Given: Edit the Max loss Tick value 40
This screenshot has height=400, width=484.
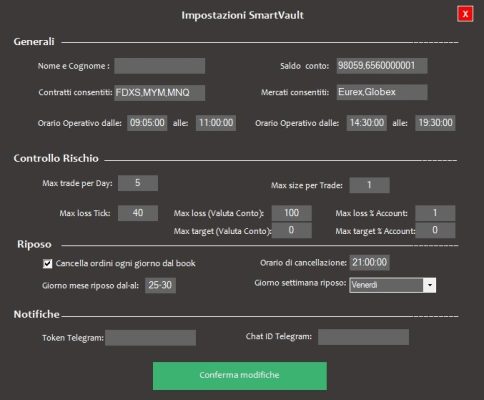Looking at the screenshot, I should coord(138,213).
